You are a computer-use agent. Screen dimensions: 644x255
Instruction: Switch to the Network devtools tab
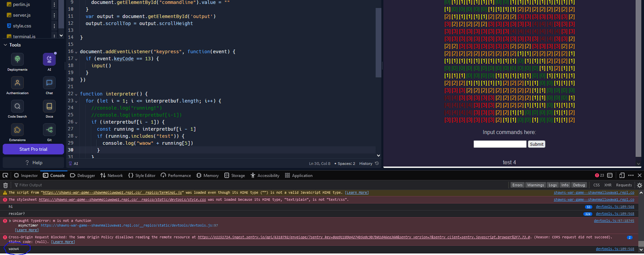111,176
